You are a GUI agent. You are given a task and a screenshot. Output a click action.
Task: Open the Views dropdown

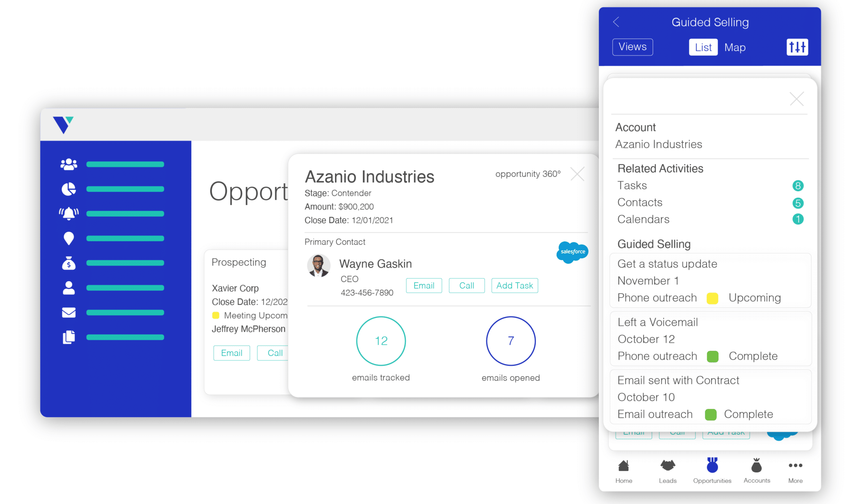pos(632,47)
